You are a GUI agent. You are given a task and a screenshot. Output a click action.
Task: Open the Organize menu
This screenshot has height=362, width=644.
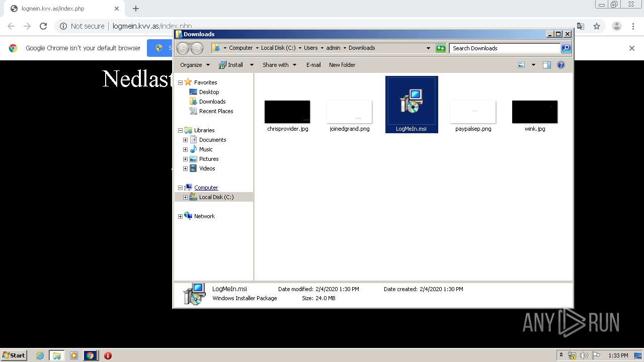[x=195, y=65]
